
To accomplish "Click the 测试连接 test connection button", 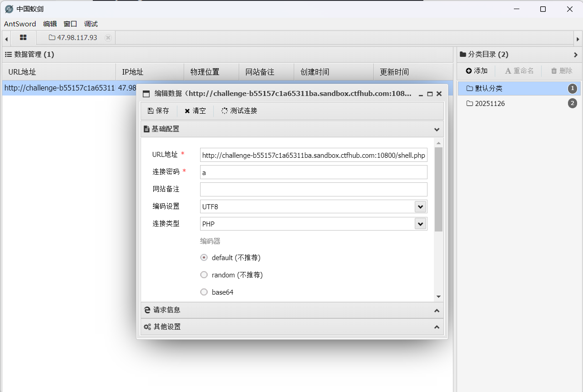I will click(x=239, y=111).
